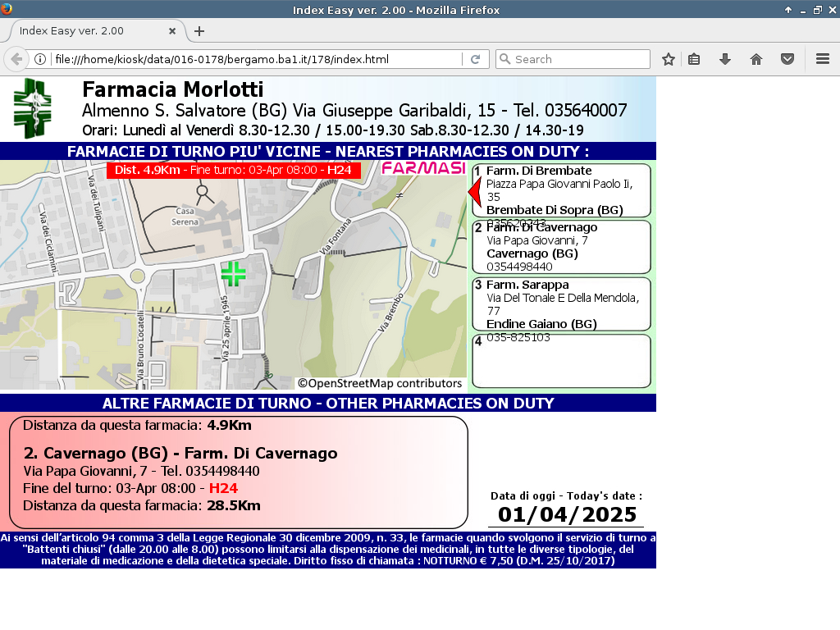The width and height of the screenshot is (840, 630).
Task: Select Farm. Di Cavernago entry in list
Action: coord(562,247)
